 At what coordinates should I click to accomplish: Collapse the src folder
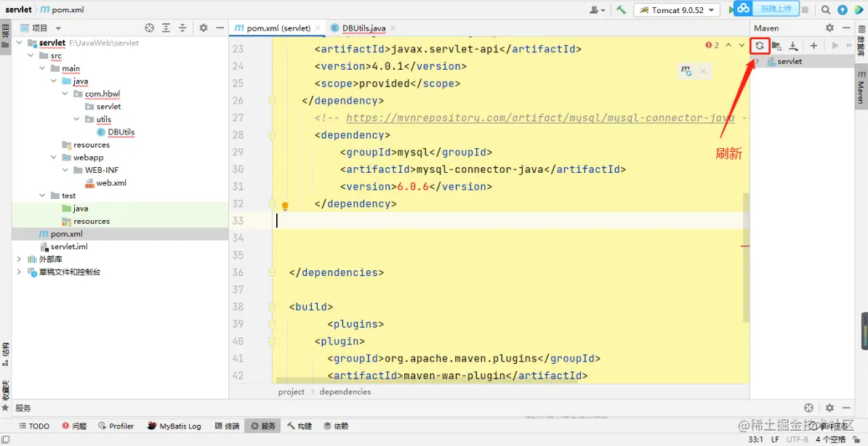tap(31, 55)
